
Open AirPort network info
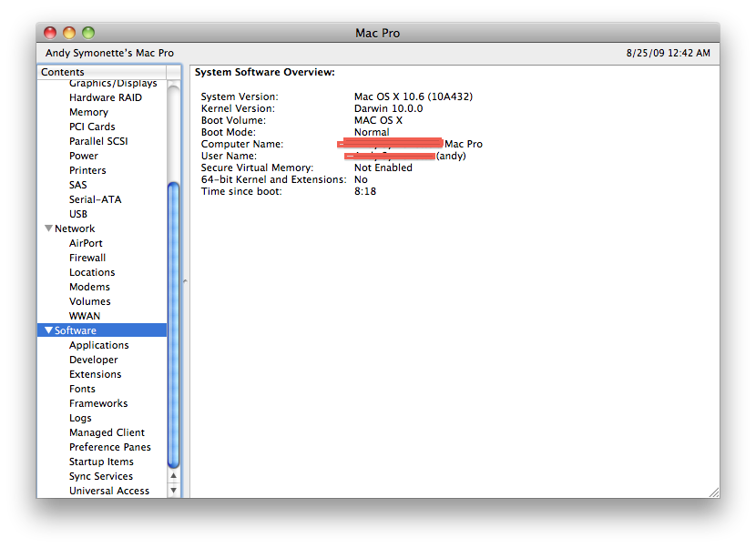tap(86, 243)
